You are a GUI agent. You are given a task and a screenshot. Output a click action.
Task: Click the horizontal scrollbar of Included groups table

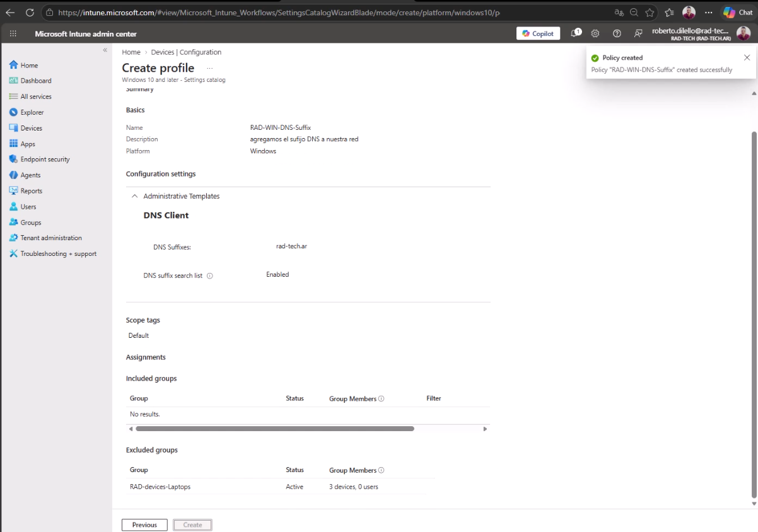coord(275,429)
